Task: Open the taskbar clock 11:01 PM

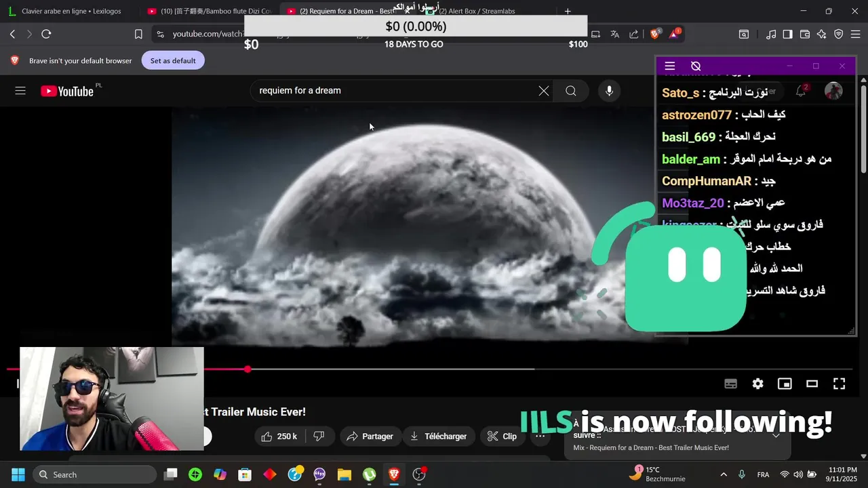Action: [x=842, y=474]
